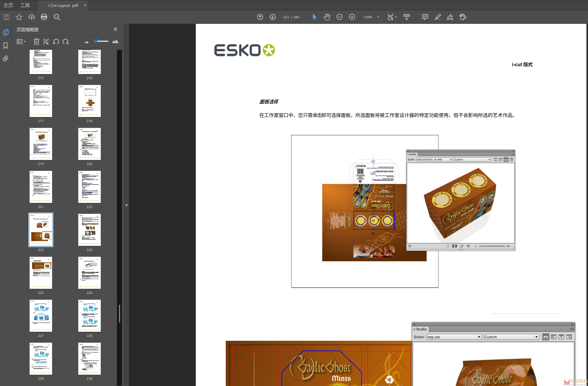Select page 221 thumbnail

(41, 187)
